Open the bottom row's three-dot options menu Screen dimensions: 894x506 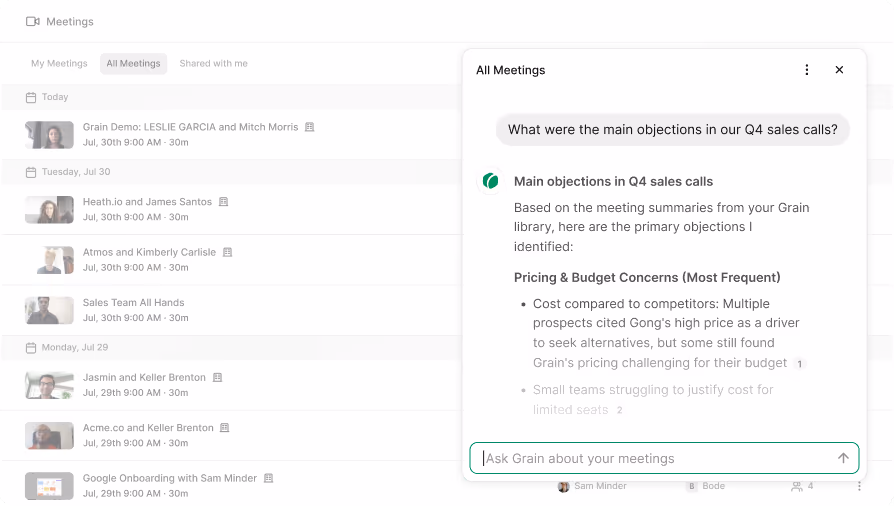[858, 486]
